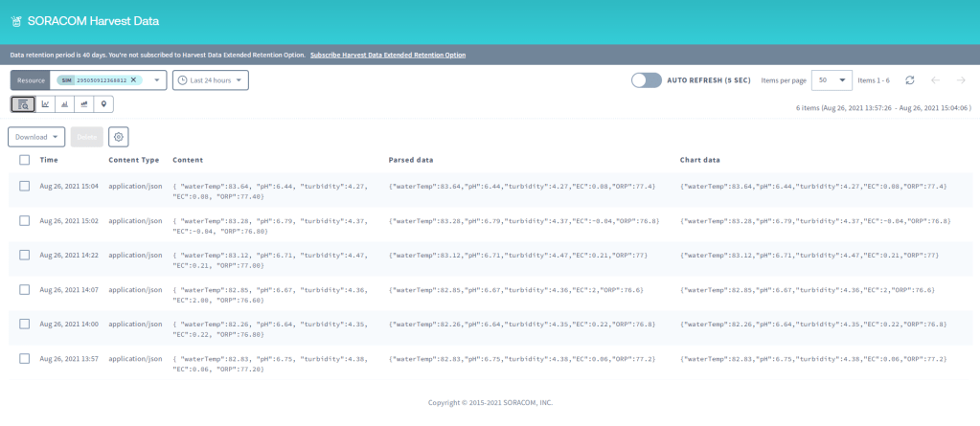Switch to the table list view icon
This screenshot has width=980, height=426.
click(23, 104)
